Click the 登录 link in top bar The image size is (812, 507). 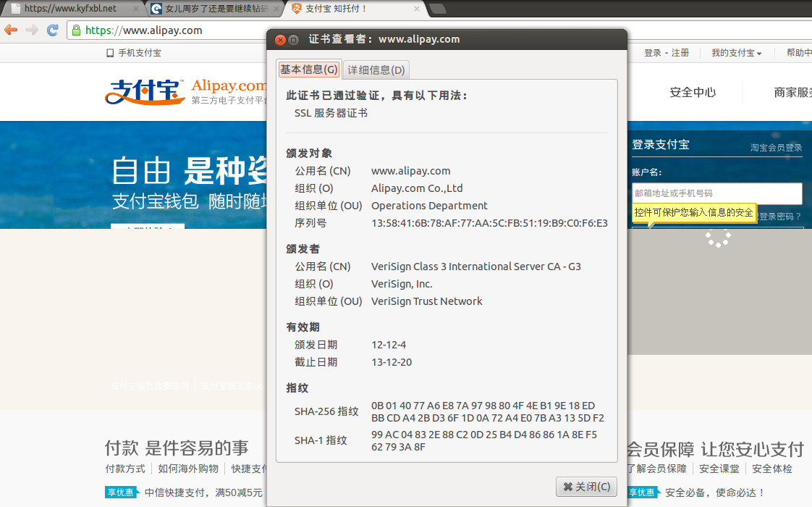point(653,53)
